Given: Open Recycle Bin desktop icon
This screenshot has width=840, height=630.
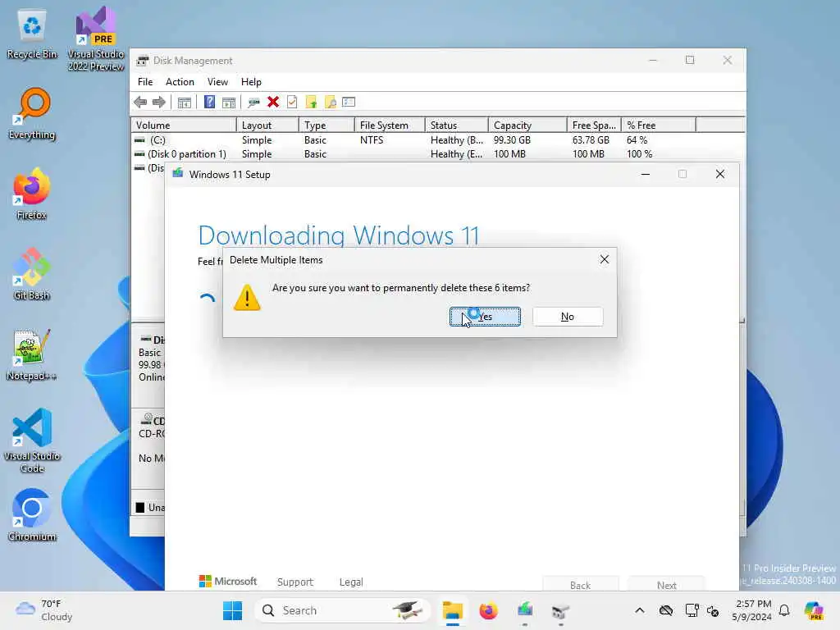Looking at the screenshot, I should pos(32,34).
